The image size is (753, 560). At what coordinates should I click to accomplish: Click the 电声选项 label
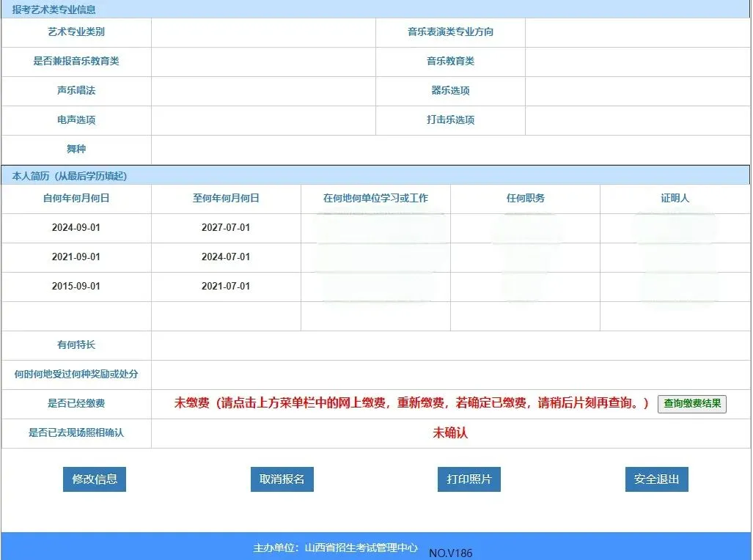[x=76, y=119]
